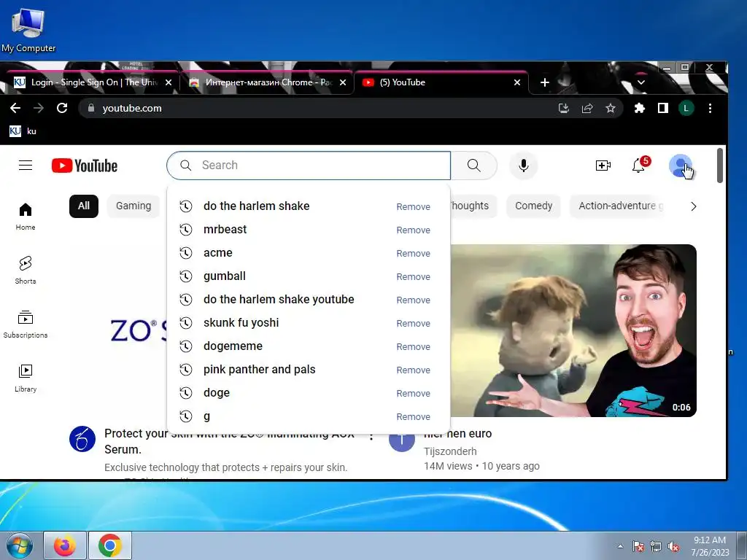Select the Comedy category chip
Screen dimensions: 747x560
tap(533, 206)
